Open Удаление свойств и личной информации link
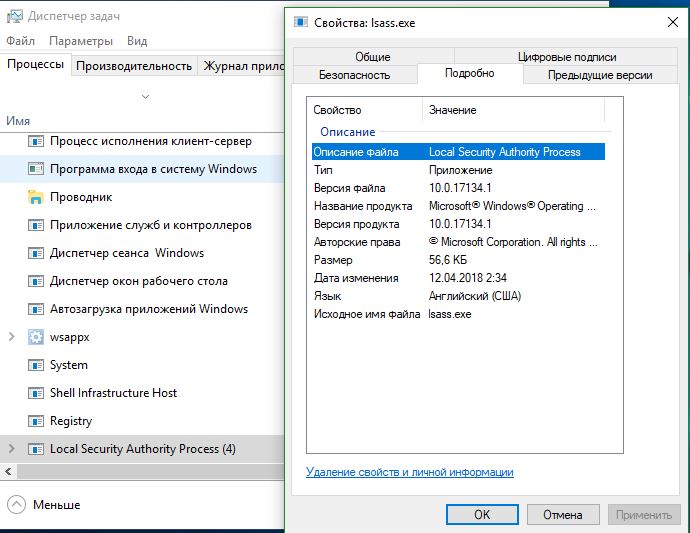This screenshot has width=690, height=533. click(410, 472)
